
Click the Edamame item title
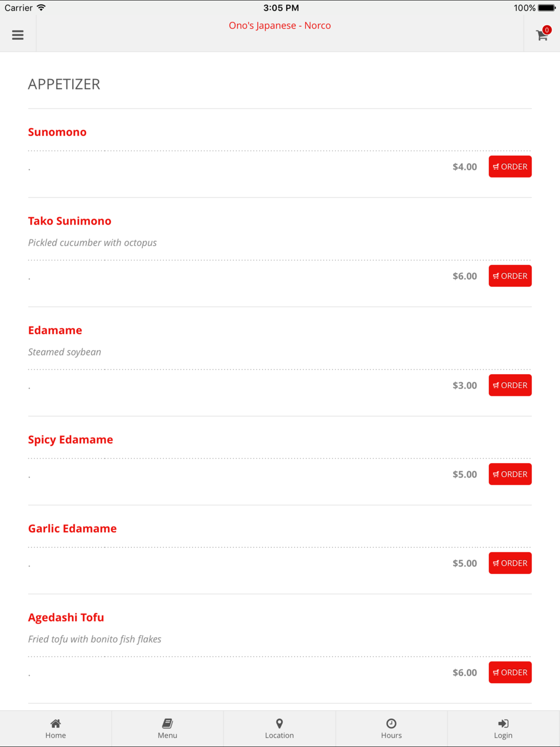coord(55,330)
